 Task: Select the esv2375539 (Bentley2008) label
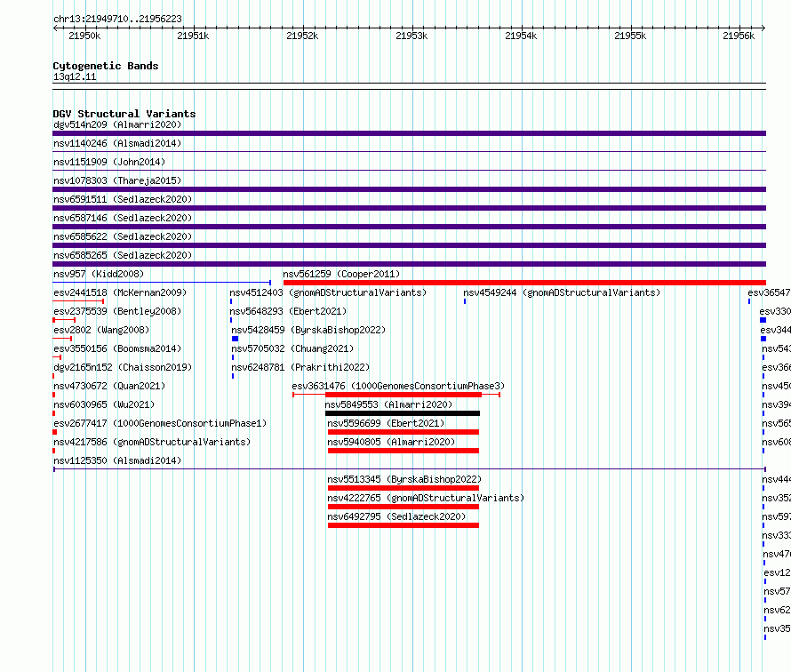[117, 311]
